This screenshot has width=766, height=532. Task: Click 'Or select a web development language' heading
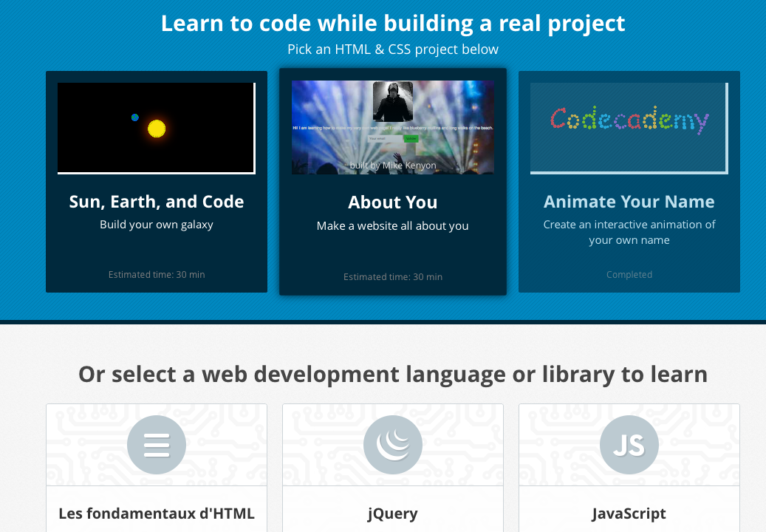[x=393, y=374]
